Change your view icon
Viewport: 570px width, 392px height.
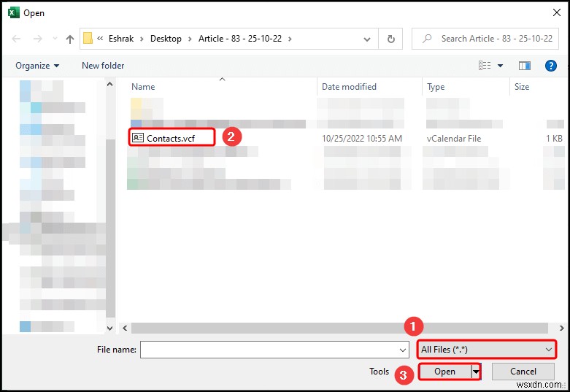click(485, 66)
